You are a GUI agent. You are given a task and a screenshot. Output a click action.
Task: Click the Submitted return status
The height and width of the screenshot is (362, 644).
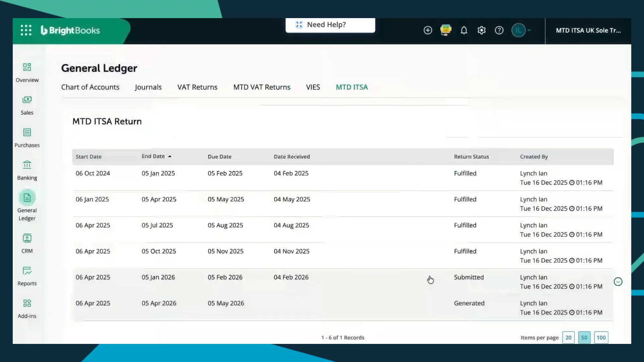coord(469,277)
